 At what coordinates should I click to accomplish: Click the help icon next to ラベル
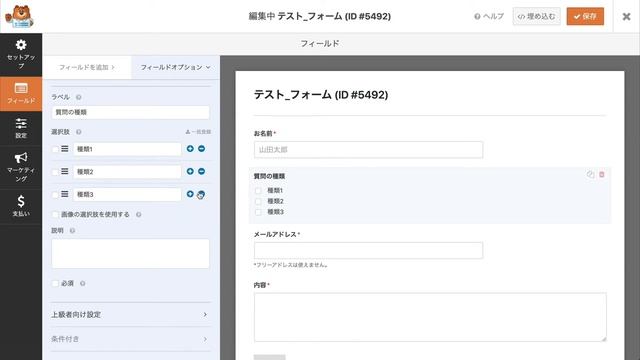click(x=79, y=97)
